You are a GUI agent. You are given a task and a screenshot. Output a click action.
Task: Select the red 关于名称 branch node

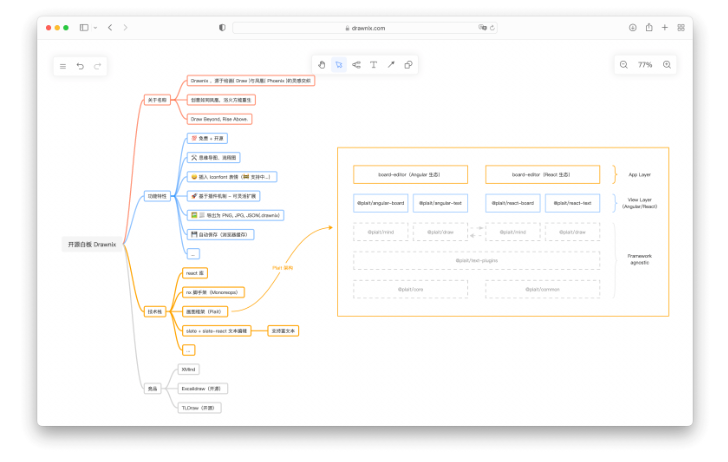pos(157,100)
